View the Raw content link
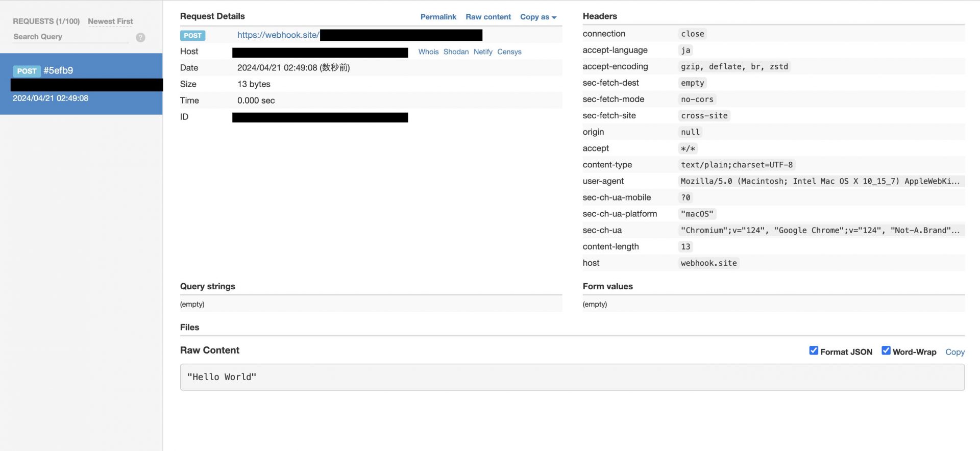This screenshot has height=451, width=980. coord(488,17)
